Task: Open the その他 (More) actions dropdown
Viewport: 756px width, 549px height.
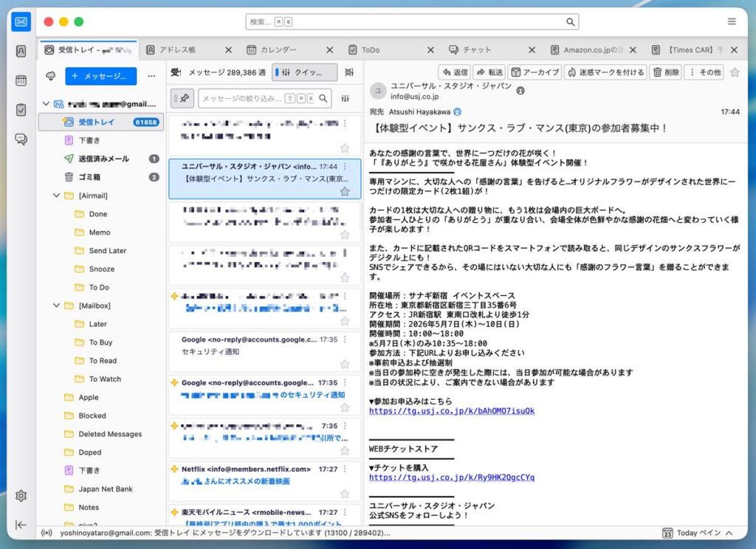Action: click(x=704, y=72)
